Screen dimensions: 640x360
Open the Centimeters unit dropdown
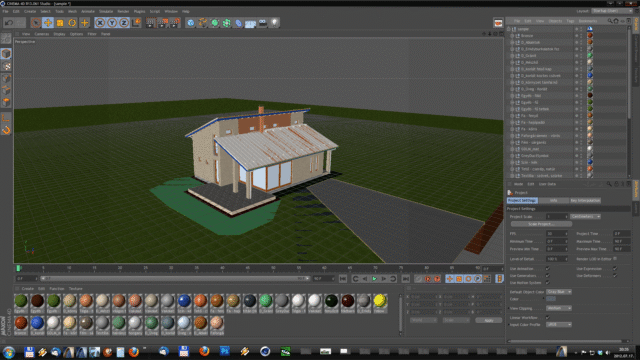pyautogui.click(x=586, y=216)
